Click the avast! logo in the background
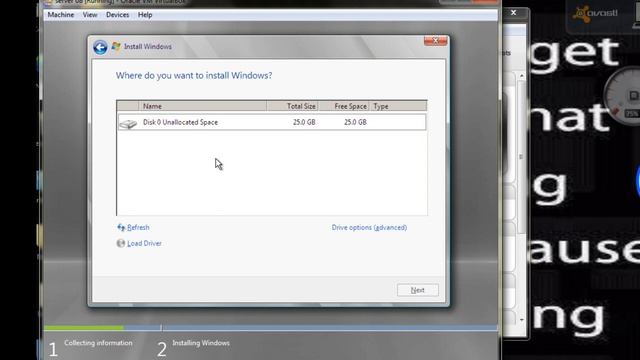Viewport: 640px width, 360px height. tap(595, 14)
